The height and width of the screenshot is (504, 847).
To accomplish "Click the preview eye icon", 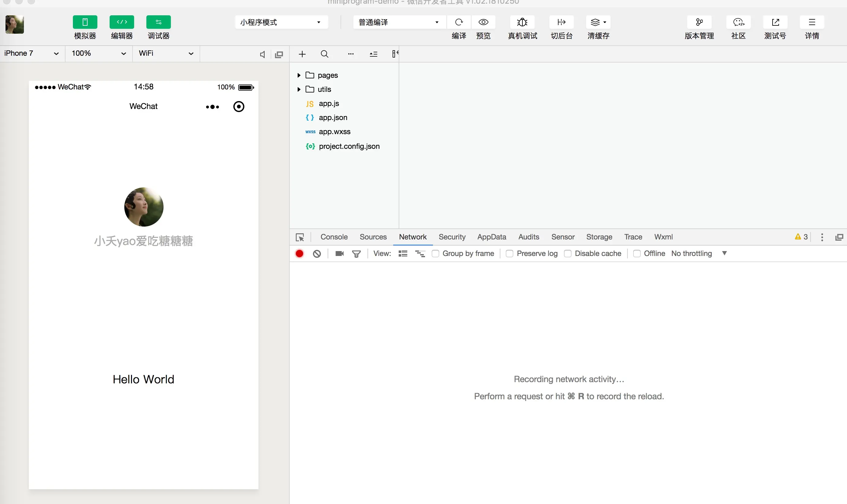I will (x=483, y=22).
